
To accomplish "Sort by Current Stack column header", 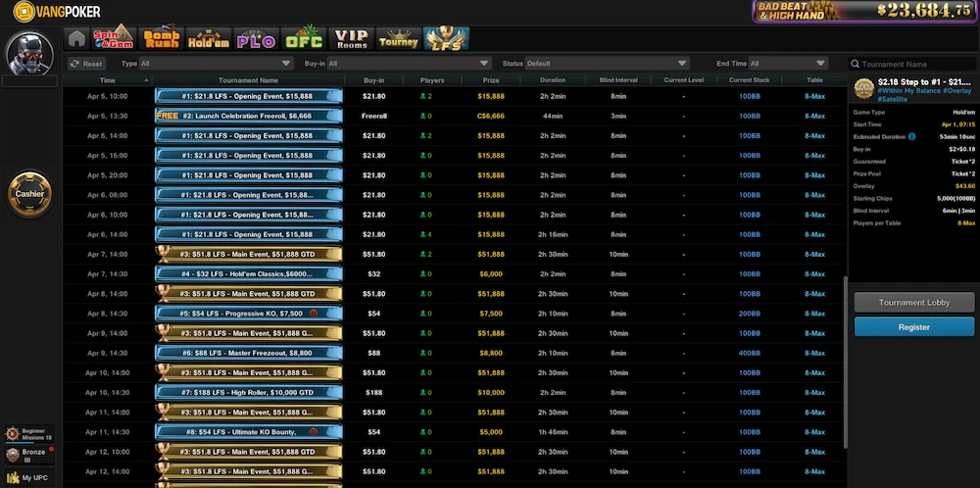I will [749, 80].
